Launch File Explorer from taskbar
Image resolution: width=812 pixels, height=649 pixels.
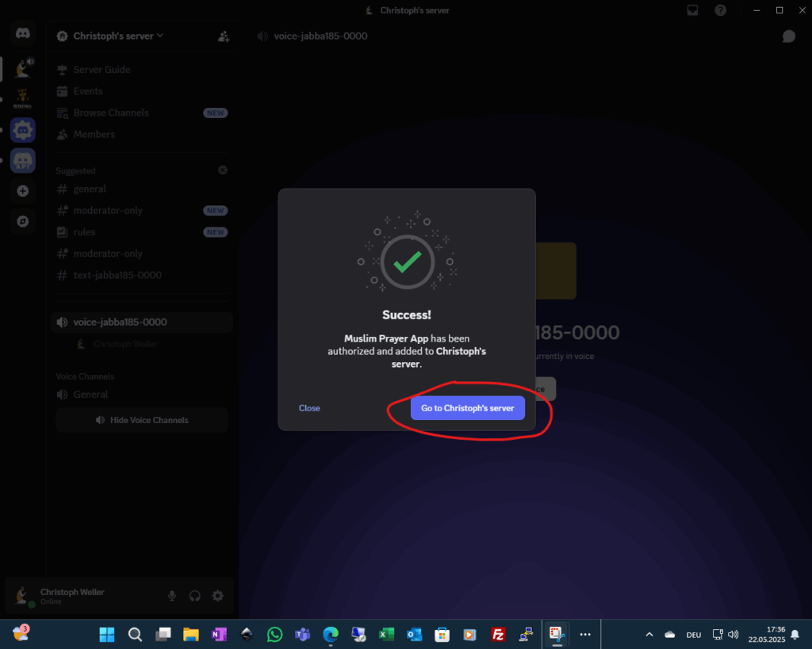coord(191,635)
